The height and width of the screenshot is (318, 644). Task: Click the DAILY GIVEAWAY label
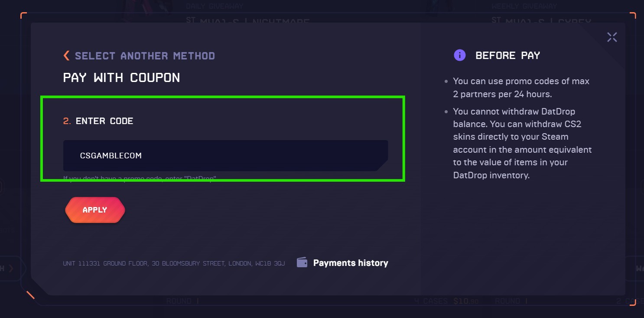coord(215,6)
